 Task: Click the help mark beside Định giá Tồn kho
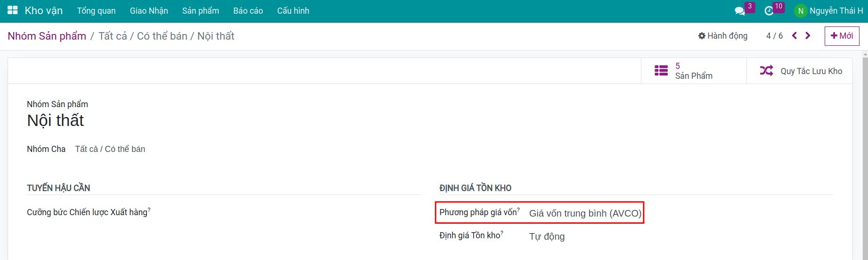click(x=502, y=232)
